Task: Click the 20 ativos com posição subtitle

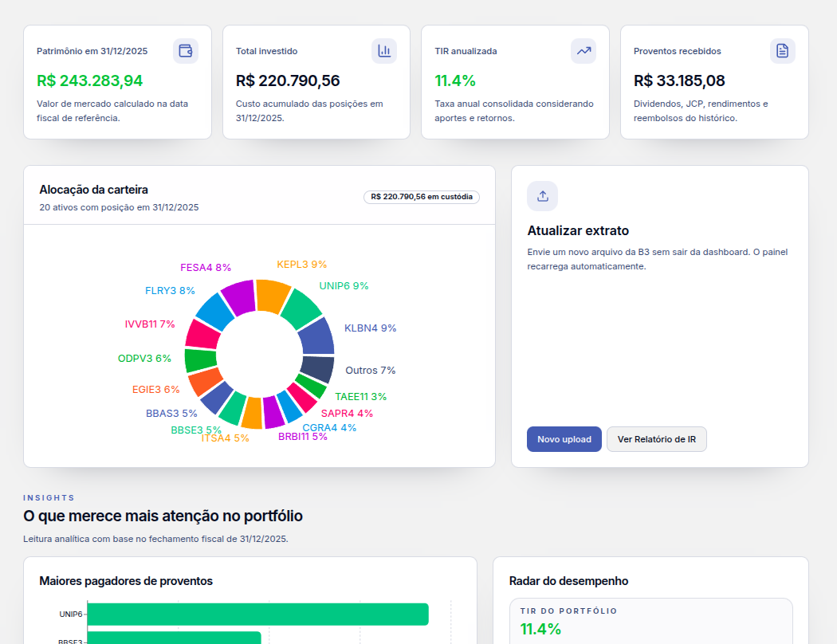Action: click(x=119, y=207)
